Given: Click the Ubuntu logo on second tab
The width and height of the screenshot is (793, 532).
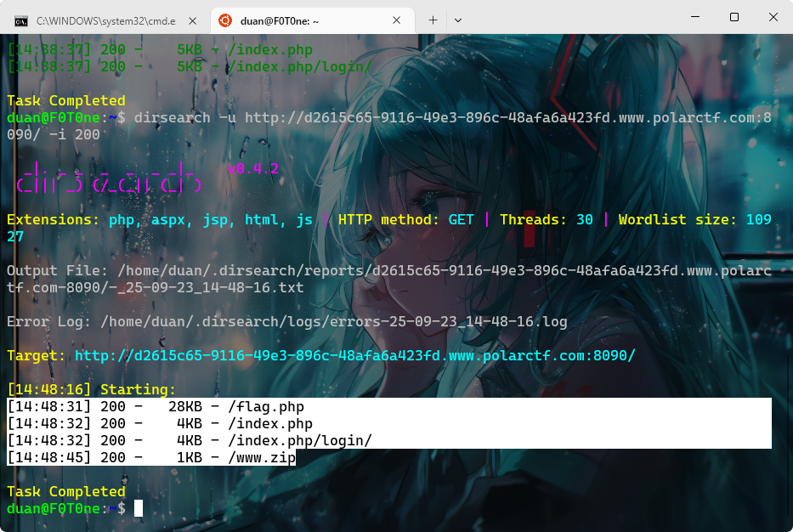Looking at the screenshot, I should [225, 20].
